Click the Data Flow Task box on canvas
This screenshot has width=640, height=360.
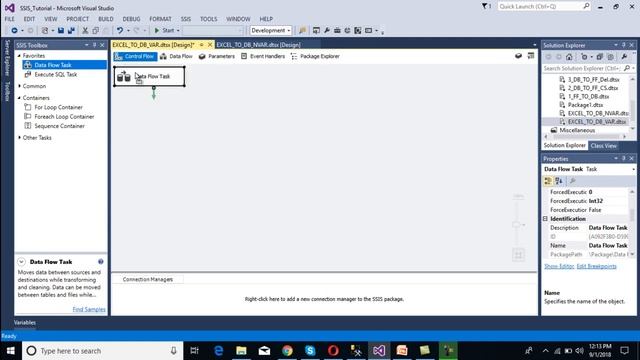pyautogui.click(x=149, y=76)
